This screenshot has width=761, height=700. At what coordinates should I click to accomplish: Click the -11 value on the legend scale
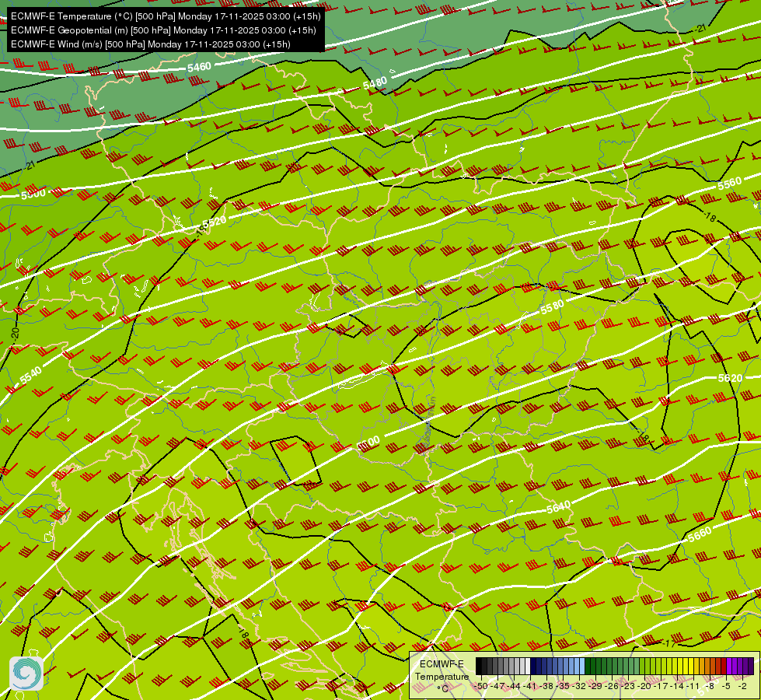point(693,686)
